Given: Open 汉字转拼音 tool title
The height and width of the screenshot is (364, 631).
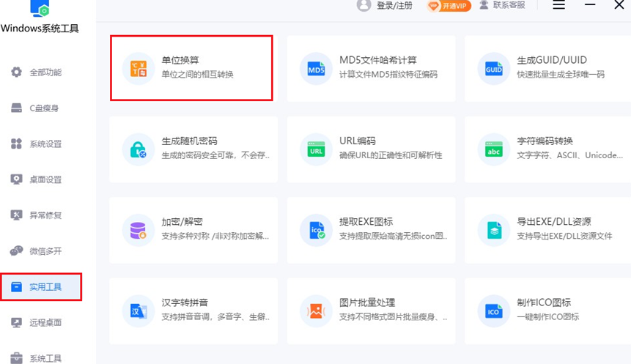Looking at the screenshot, I should [185, 302].
